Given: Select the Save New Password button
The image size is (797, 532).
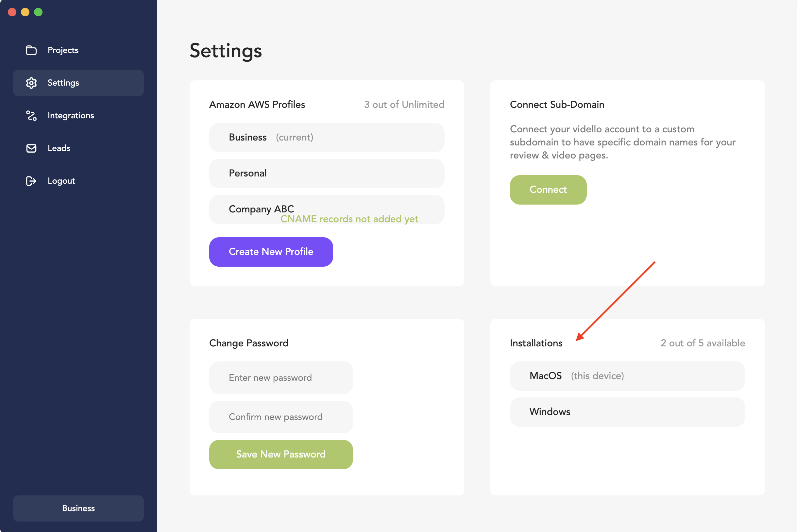Looking at the screenshot, I should (x=281, y=454).
